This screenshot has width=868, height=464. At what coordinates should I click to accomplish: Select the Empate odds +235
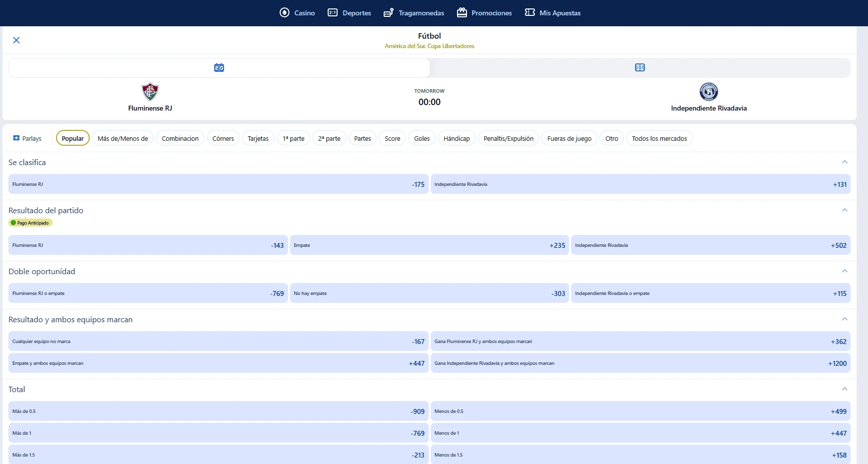click(429, 245)
